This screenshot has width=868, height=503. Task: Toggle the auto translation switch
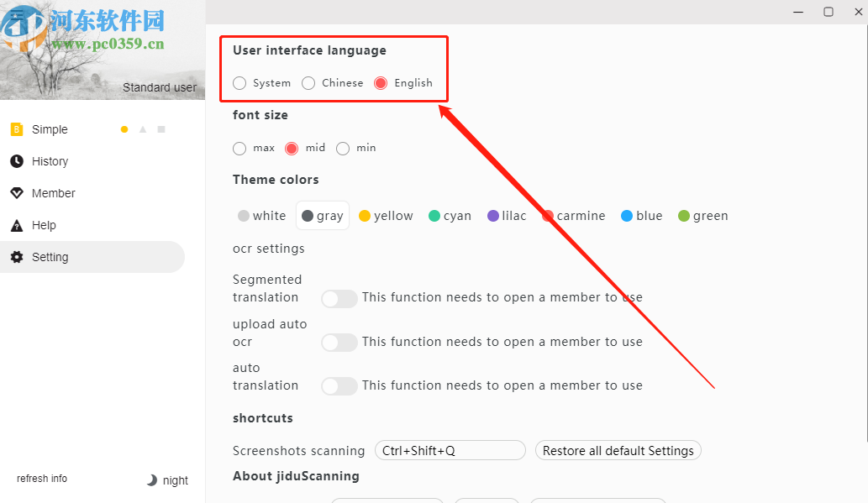coord(339,386)
